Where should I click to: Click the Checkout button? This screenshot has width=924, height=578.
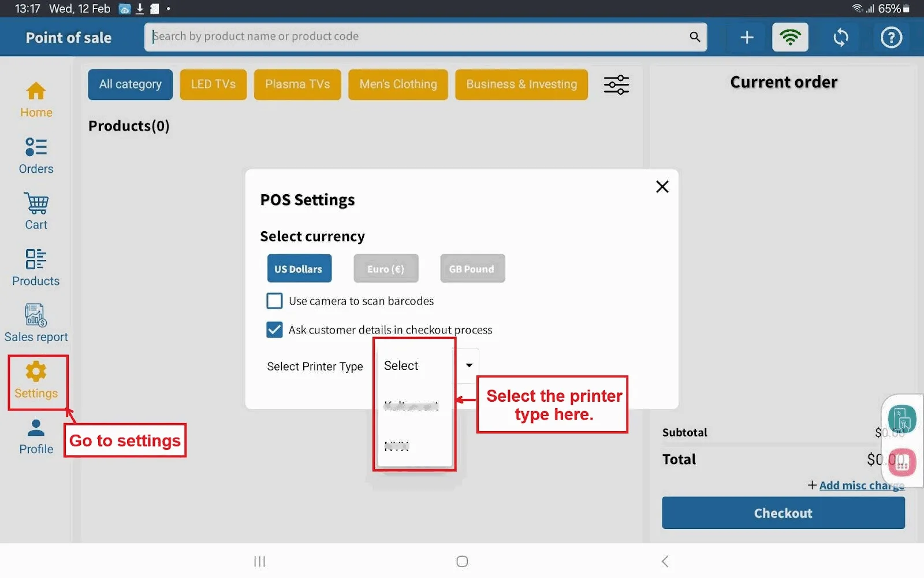point(783,513)
